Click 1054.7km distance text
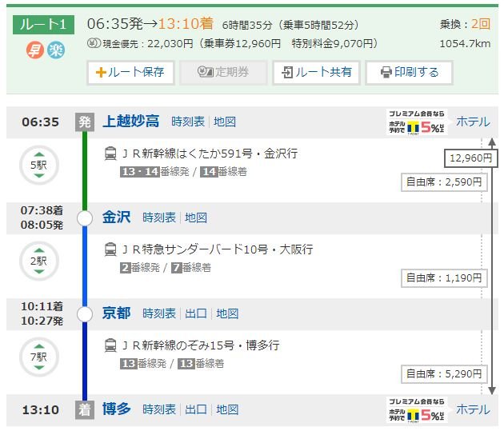The width and height of the screenshot is (504, 431). 465,44
